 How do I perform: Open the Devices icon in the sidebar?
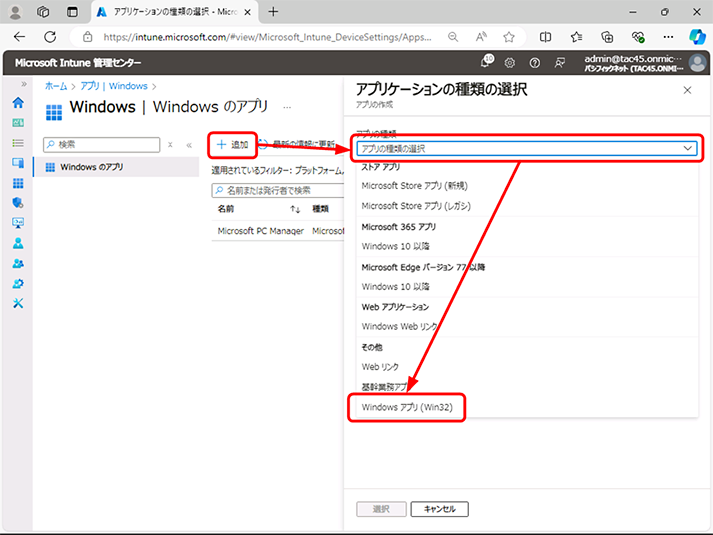18,163
